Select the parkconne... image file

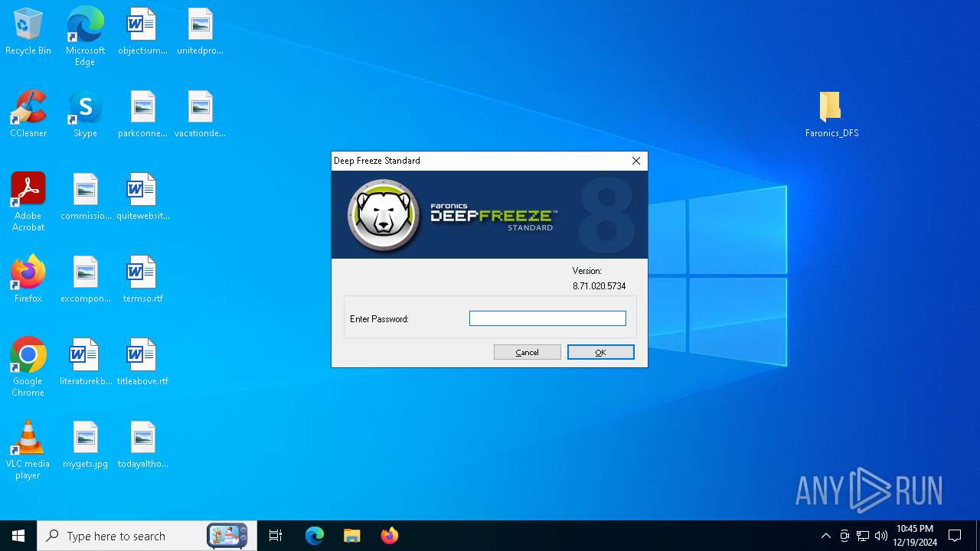[x=142, y=115]
